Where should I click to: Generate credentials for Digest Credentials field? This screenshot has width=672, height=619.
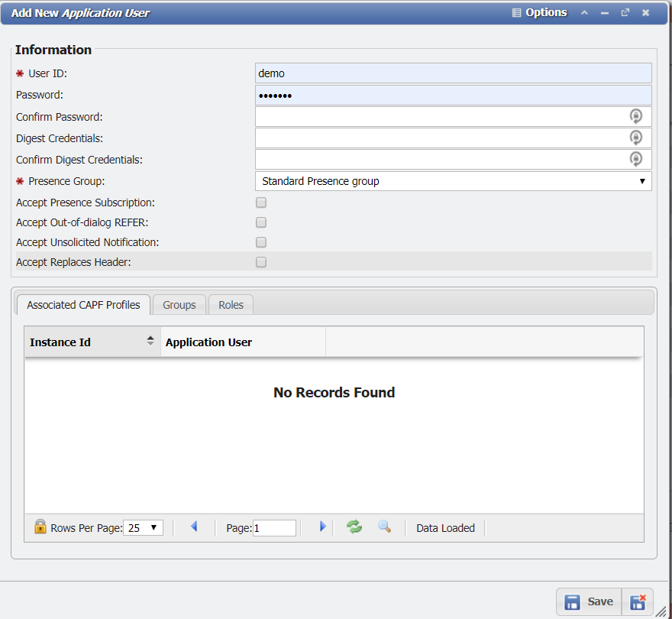(636, 137)
